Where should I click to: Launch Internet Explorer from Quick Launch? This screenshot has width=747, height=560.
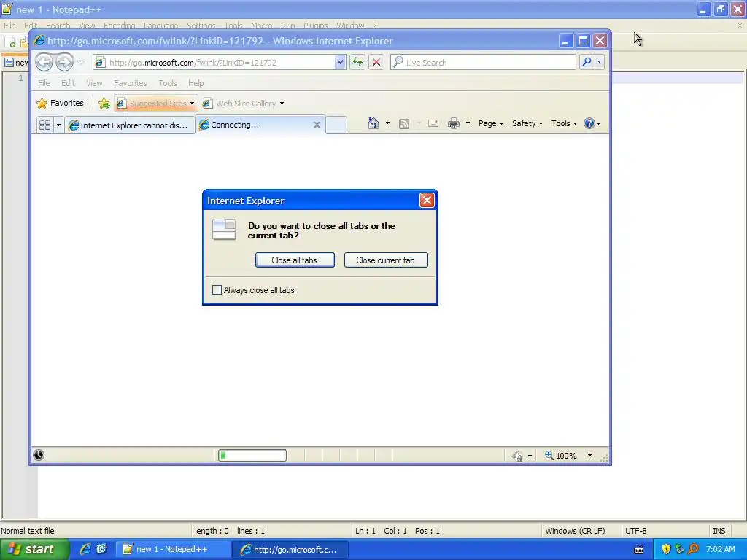click(x=85, y=549)
